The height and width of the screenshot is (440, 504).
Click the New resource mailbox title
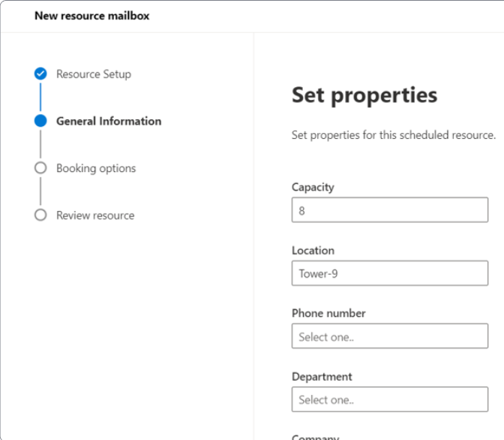point(92,16)
